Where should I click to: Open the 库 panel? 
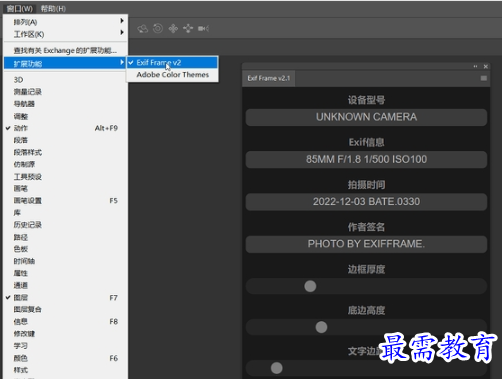tap(66, 213)
